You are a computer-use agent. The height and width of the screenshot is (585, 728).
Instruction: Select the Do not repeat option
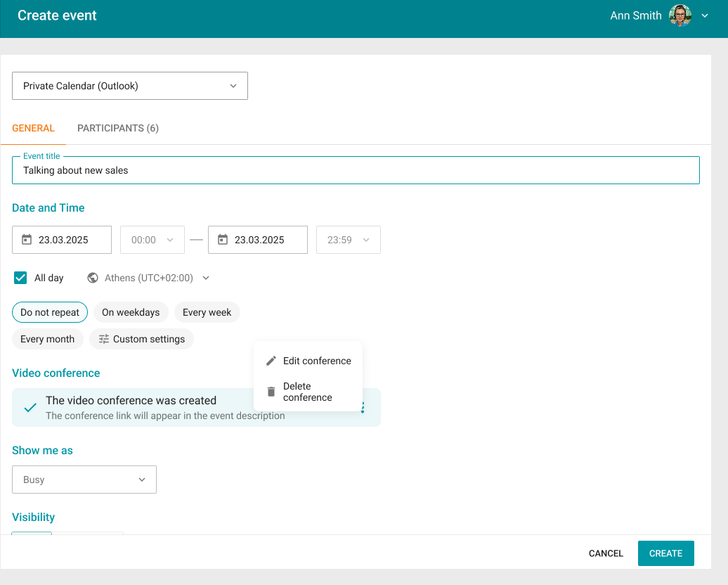[50, 312]
